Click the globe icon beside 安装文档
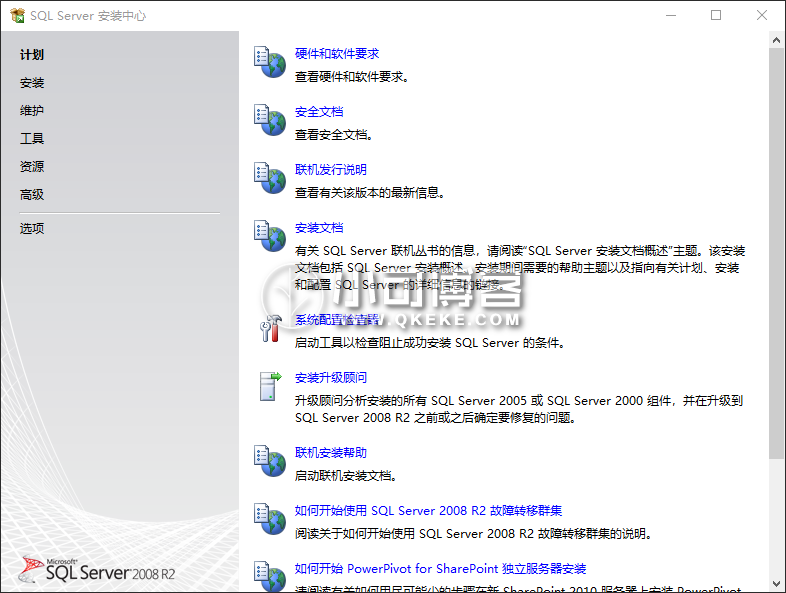The image size is (786, 593). [270, 236]
